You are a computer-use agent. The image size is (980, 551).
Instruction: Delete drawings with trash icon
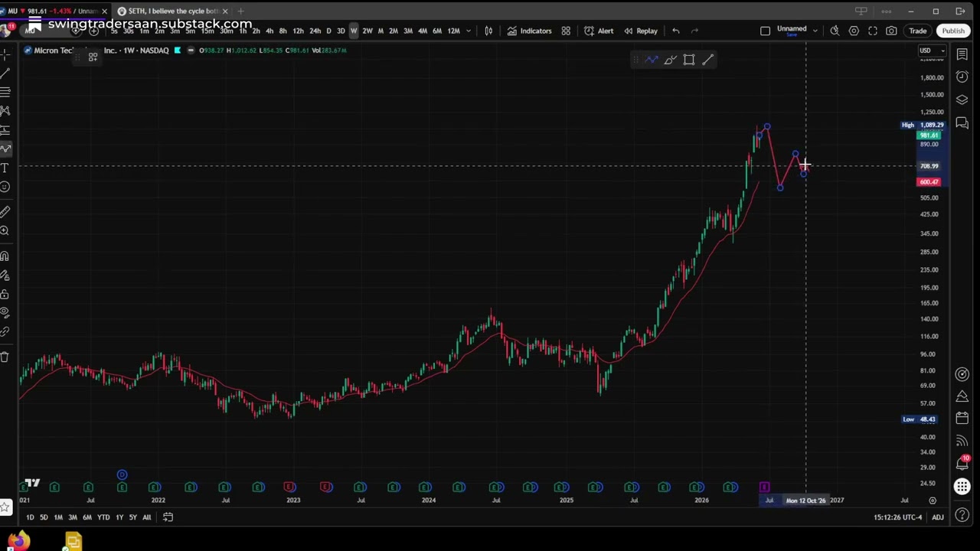(5, 357)
